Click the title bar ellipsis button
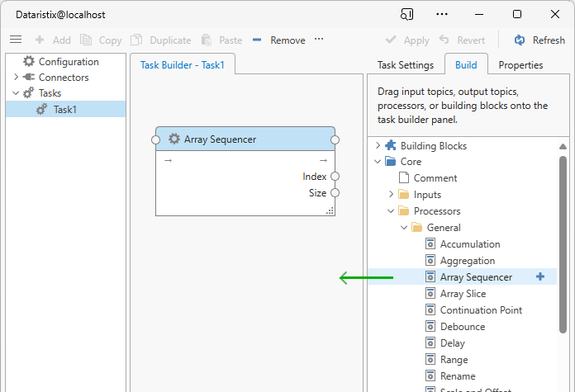The height and width of the screenshot is (392, 575). [442, 14]
